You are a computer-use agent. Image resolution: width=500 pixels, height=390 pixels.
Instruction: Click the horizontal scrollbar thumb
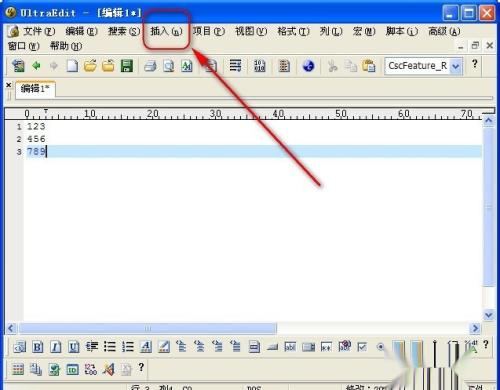click(x=148, y=328)
